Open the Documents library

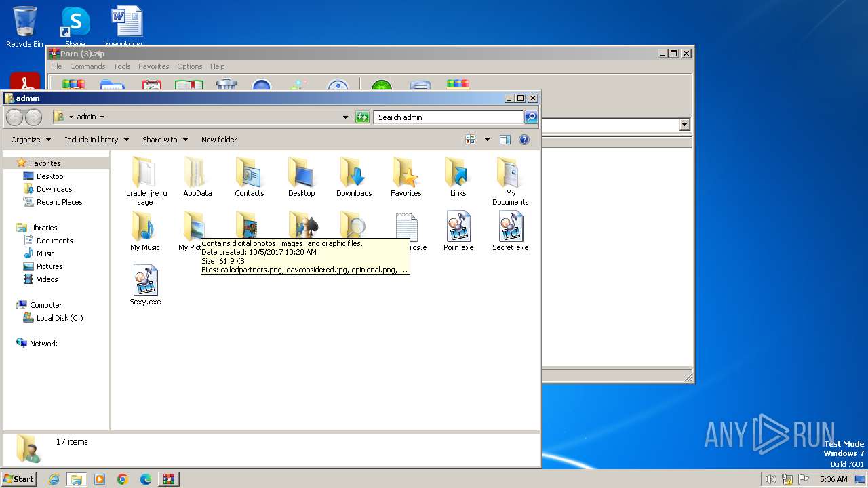coord(54,241)
